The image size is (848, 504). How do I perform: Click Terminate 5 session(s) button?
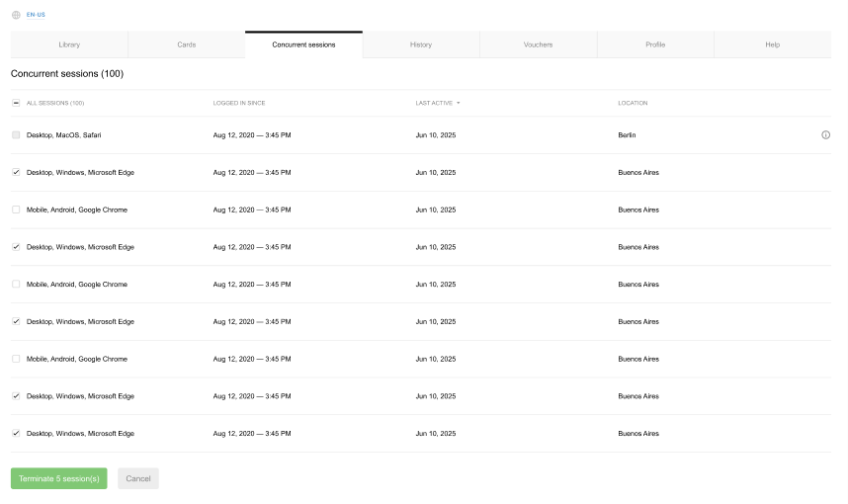tap(59, 478)
